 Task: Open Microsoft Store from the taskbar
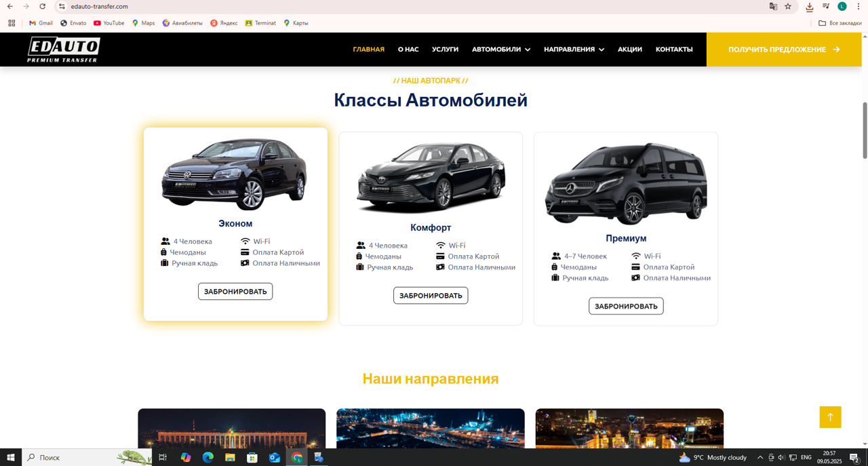[252, 458]
